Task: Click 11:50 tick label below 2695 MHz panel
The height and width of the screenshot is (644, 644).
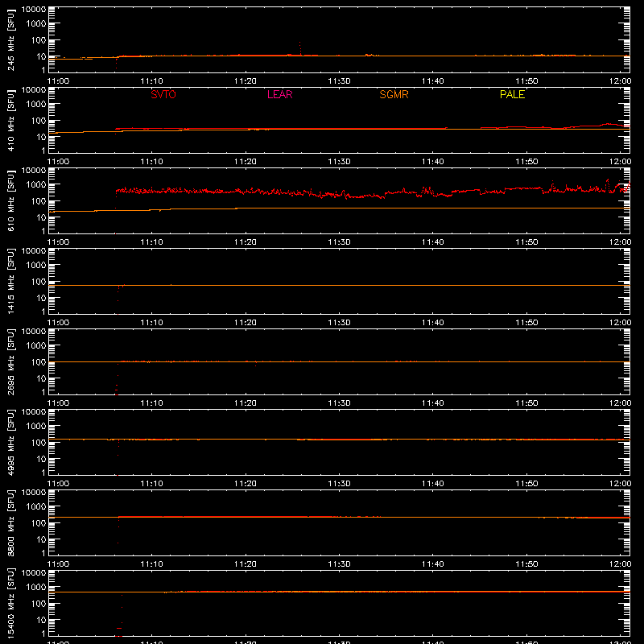Action: [x=526, y=403]
